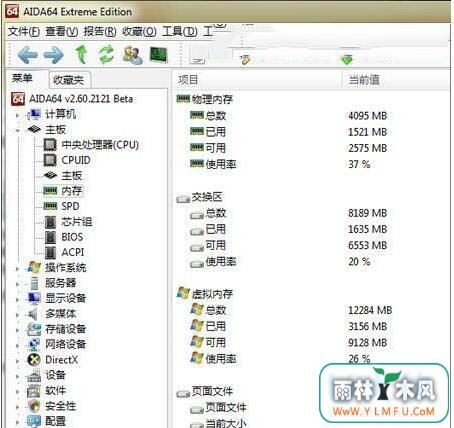Open the 文件(F) menu
Screen dimensions: 454x428
pyautogui.click(x=24, y=32)
